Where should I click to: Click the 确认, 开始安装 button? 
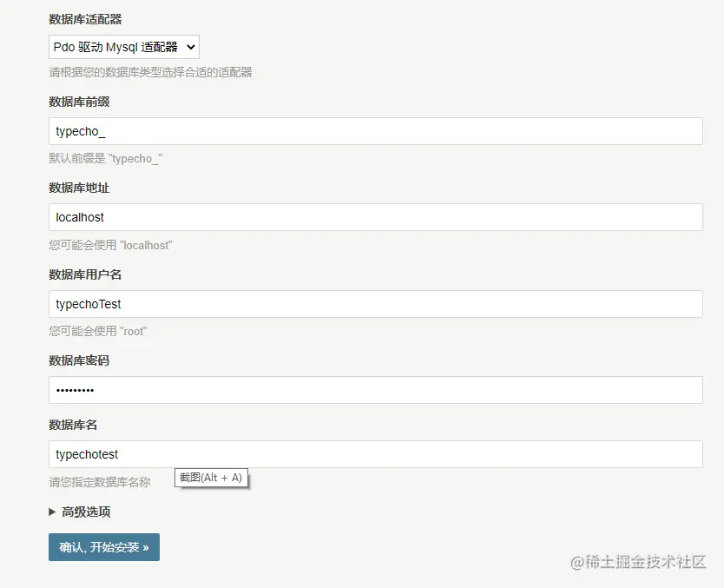point(104,547)
